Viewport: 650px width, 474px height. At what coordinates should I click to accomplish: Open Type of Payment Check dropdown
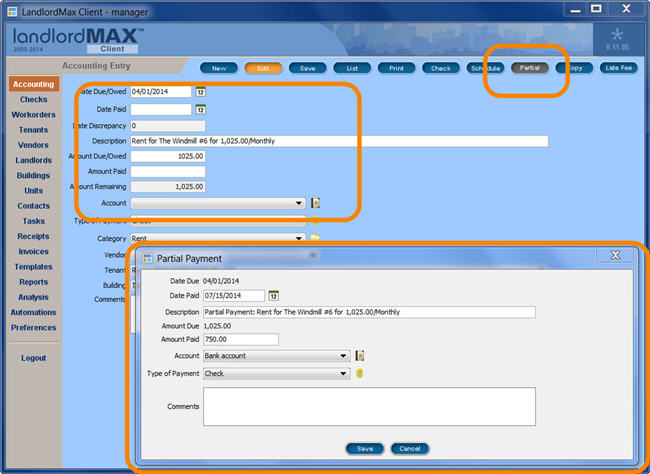(x=343, y=374)
